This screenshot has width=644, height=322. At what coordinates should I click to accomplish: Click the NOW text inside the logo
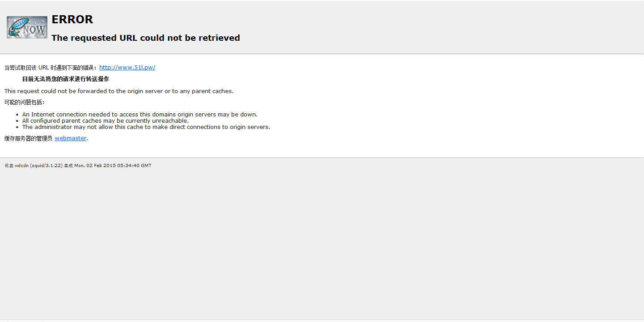click(x=34, y=30)
